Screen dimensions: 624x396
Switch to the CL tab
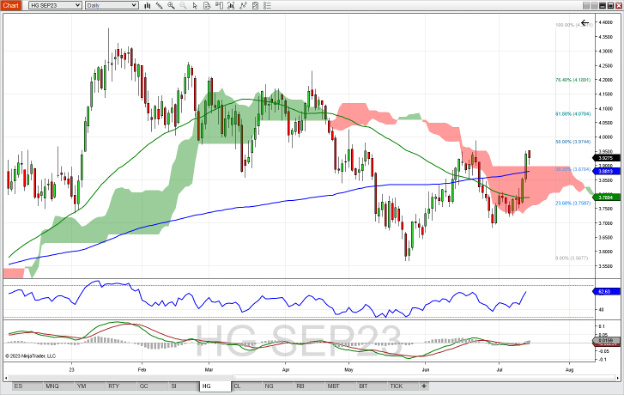pos(246,386)
